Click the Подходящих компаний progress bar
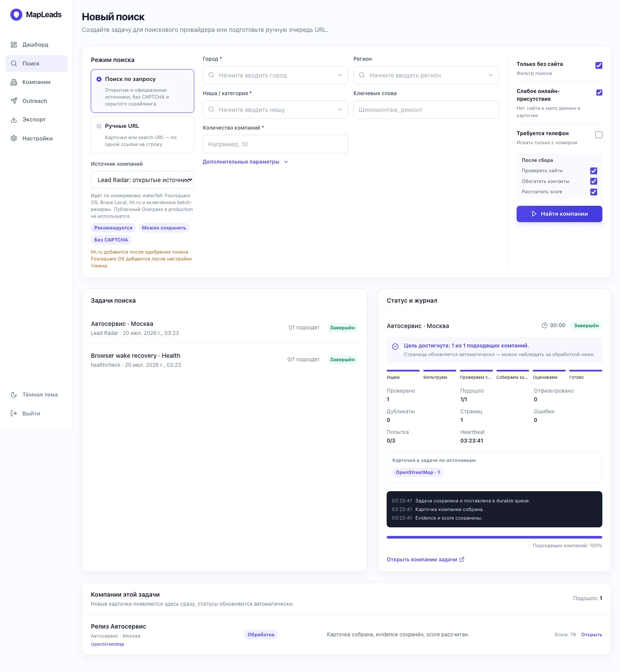 tap(494, 537)
